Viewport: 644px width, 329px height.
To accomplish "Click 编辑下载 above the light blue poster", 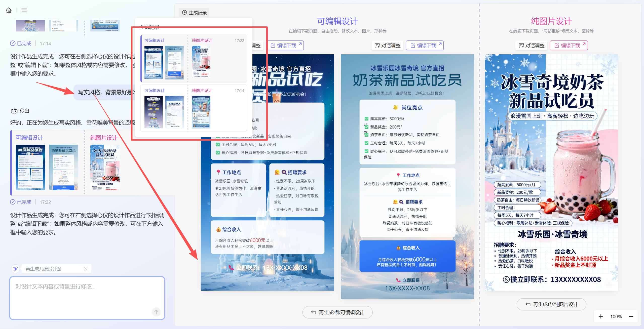I will click(425, 46).
